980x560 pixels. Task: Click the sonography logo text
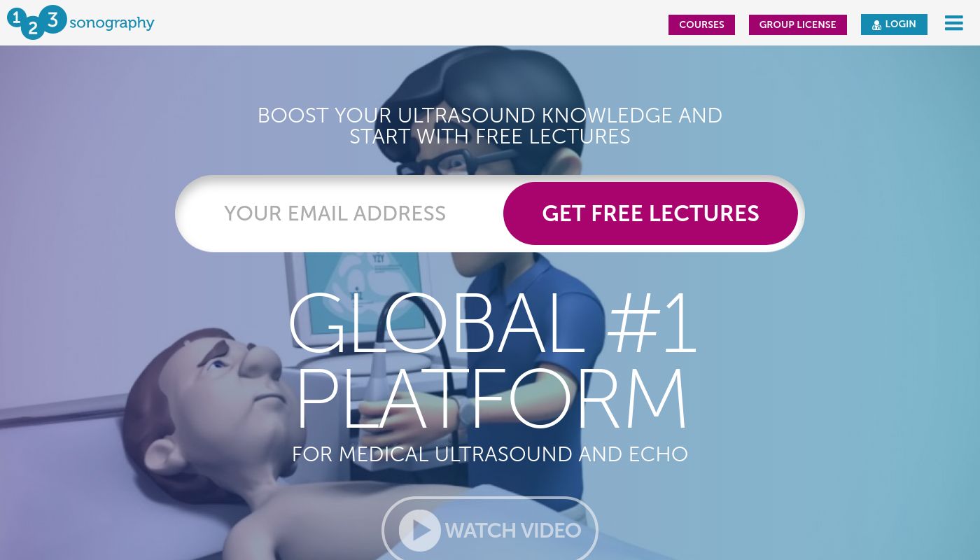[x=112, y=23]
